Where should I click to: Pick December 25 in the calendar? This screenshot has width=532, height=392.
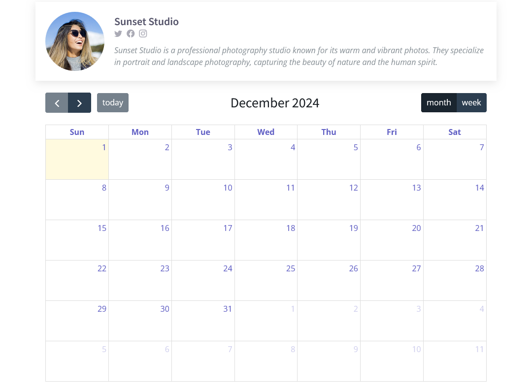click(266, 280)
